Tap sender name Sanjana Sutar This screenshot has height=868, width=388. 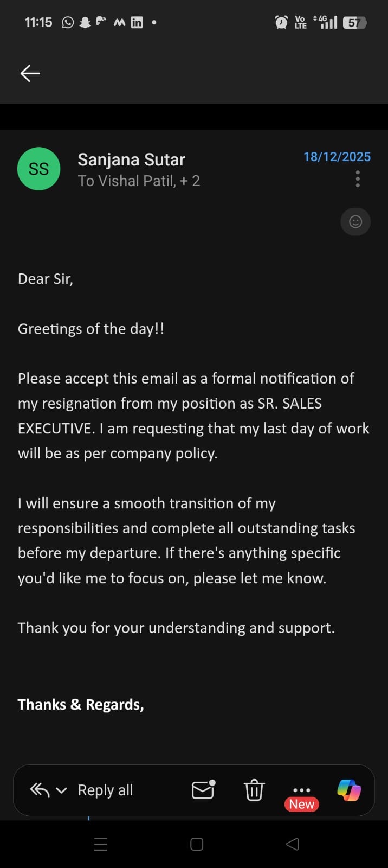pyautogui.click(x=131, y=159)
